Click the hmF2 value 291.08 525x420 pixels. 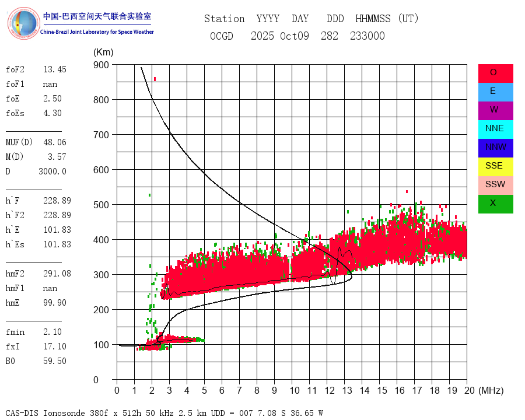(x=57, y=274)
